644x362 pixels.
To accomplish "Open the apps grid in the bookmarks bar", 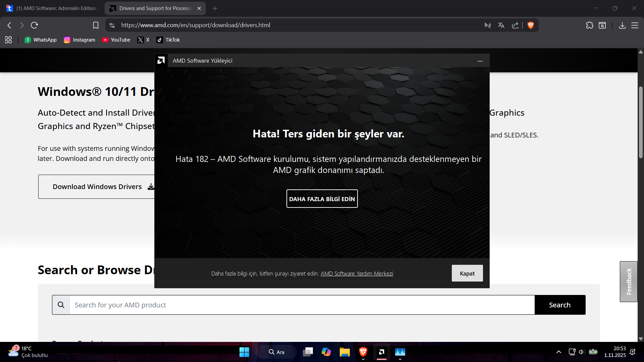I will pyautogui.click(x=8, y=40).
